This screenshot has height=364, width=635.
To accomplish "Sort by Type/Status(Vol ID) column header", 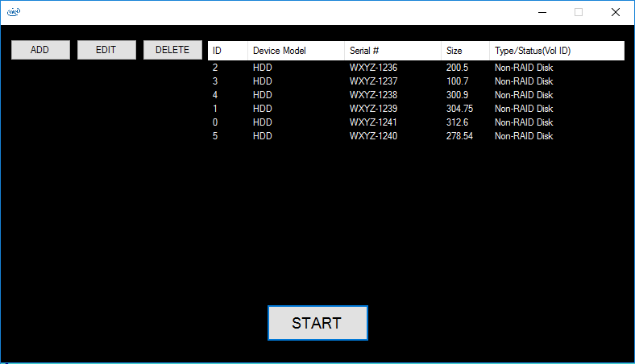I will 557,51.
